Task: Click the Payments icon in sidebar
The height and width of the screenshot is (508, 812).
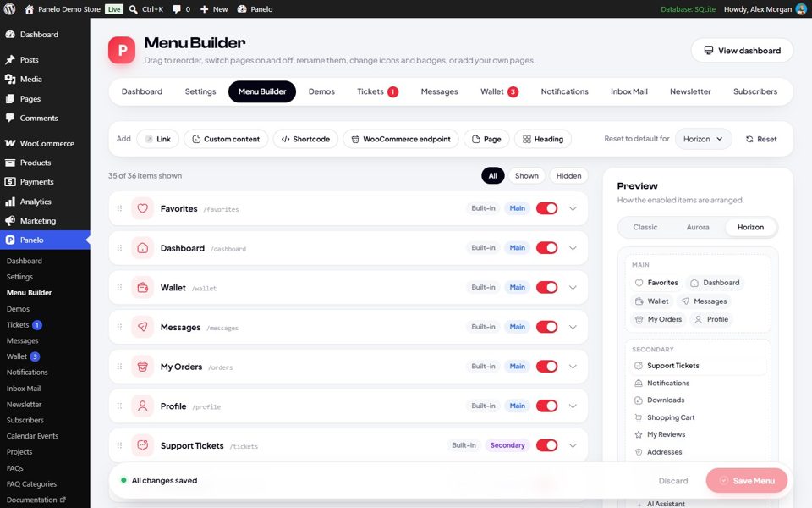Action: [x=10, y=182]
